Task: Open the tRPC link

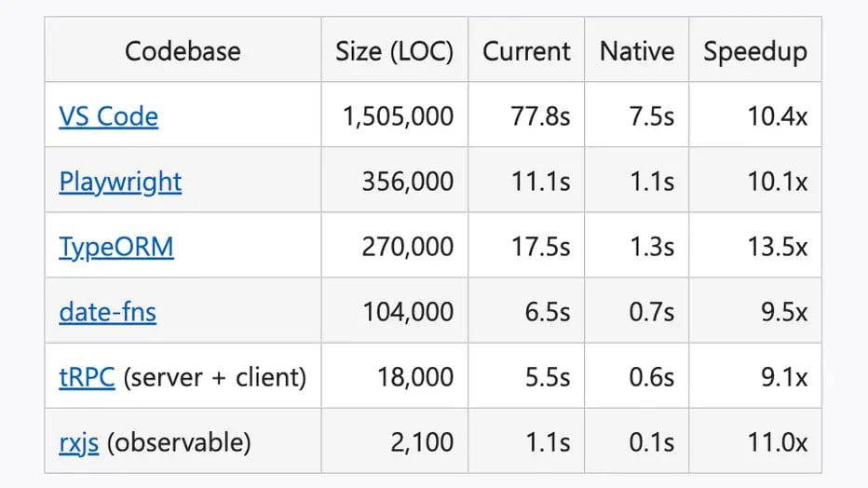Action: coord(87,377)
